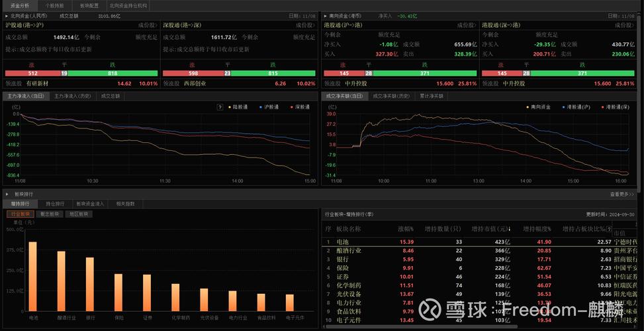Open the 北向资金持仓机构 tab
The height and width of the screenshot is (331, 644).
click(x=128, y=5)
